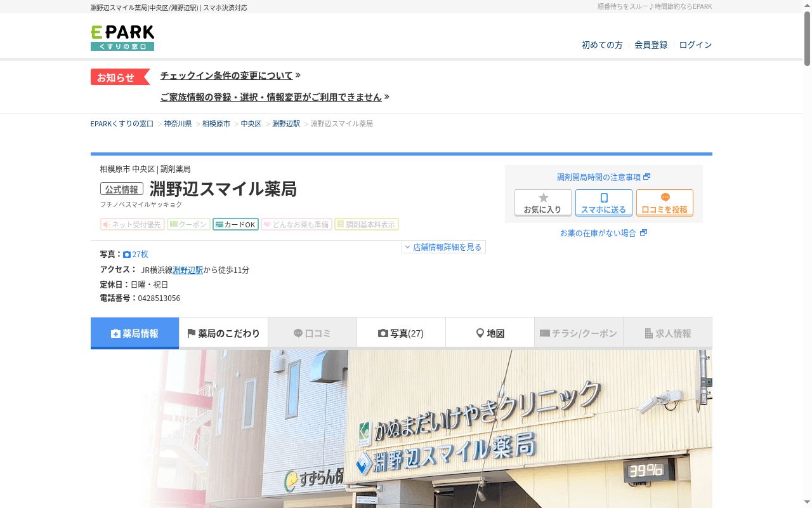Click the phone number 0428513056
The image size is (812, 508).
pyautogui.click(x=159, y=298)
